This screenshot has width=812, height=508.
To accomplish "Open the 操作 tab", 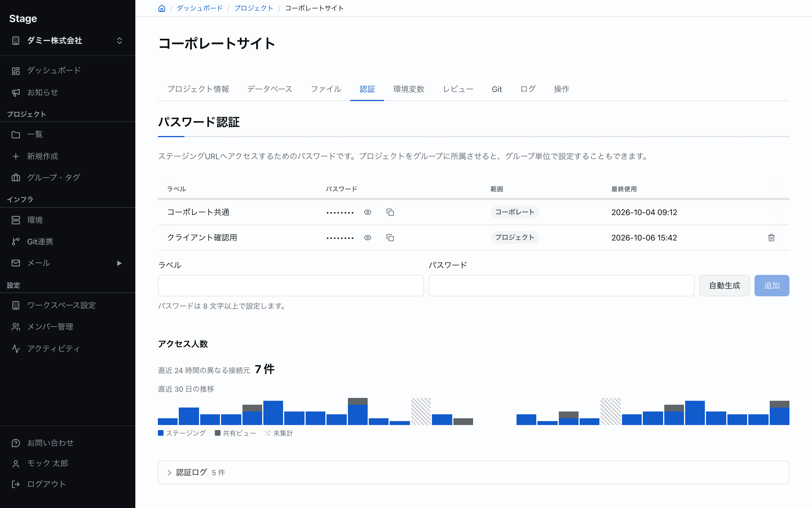I will click(561, 89).
